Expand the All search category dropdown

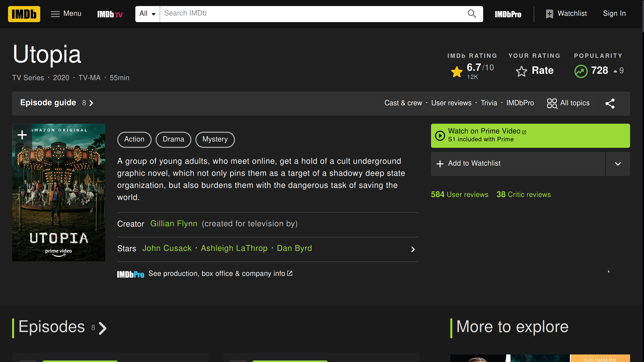(x=148, y=14)
